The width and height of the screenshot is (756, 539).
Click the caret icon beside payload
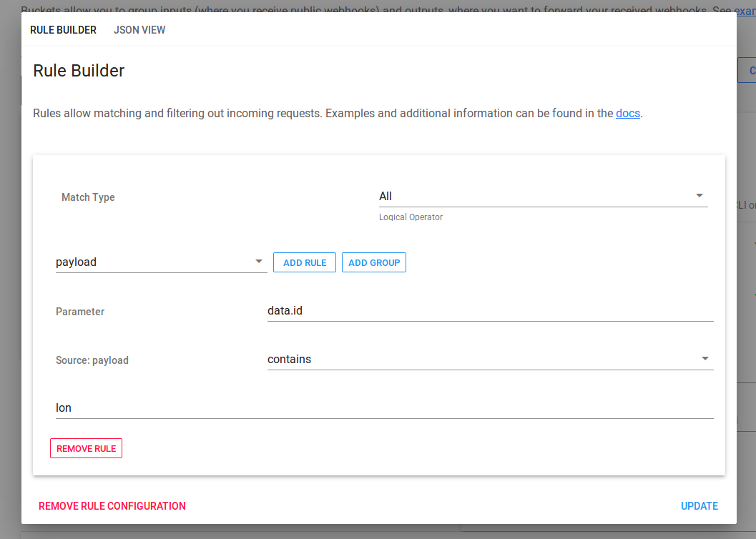click(x=258, y=262)
